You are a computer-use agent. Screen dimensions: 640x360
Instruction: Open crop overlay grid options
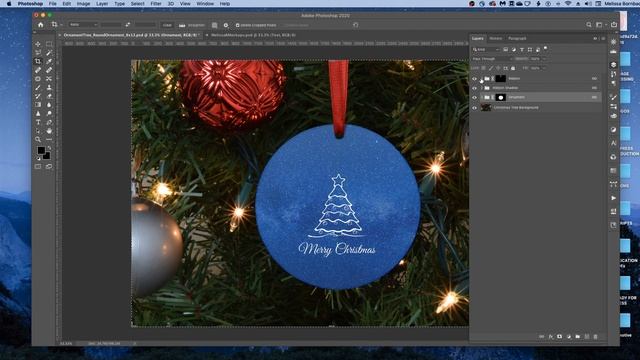coord(215,25)
